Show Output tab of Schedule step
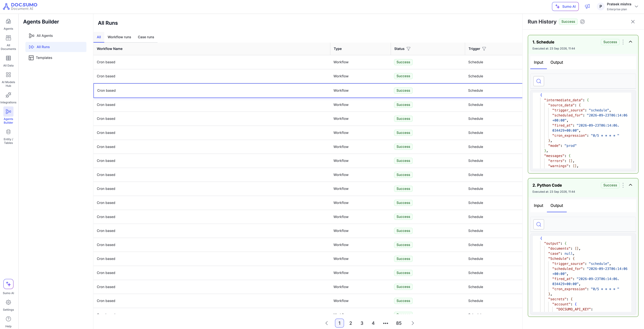Viewport: 644px width, 329px height. coord(556,62)
